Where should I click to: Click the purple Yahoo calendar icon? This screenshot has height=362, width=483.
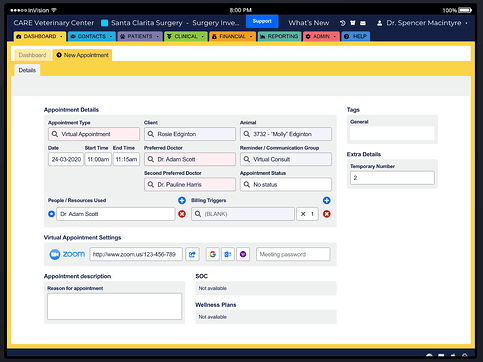[243, 254]
